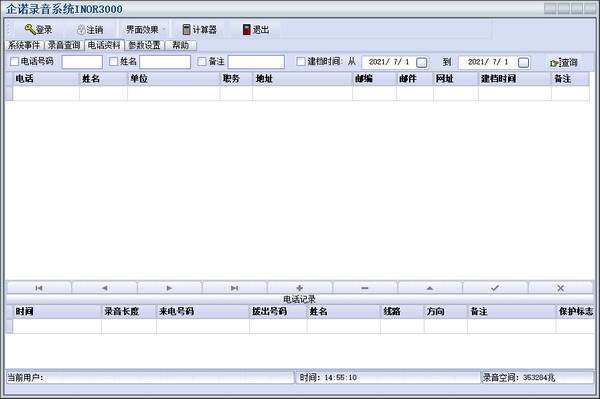The width and height of the screenshot is (600, 399).
Task: Click the 录音空间 status bar entry
Action: point(537,378)
